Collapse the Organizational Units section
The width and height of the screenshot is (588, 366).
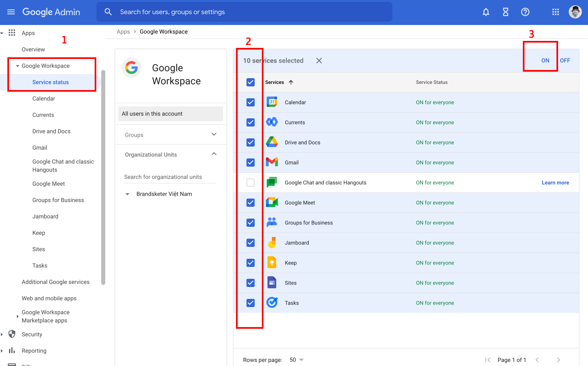pos(214,154)
